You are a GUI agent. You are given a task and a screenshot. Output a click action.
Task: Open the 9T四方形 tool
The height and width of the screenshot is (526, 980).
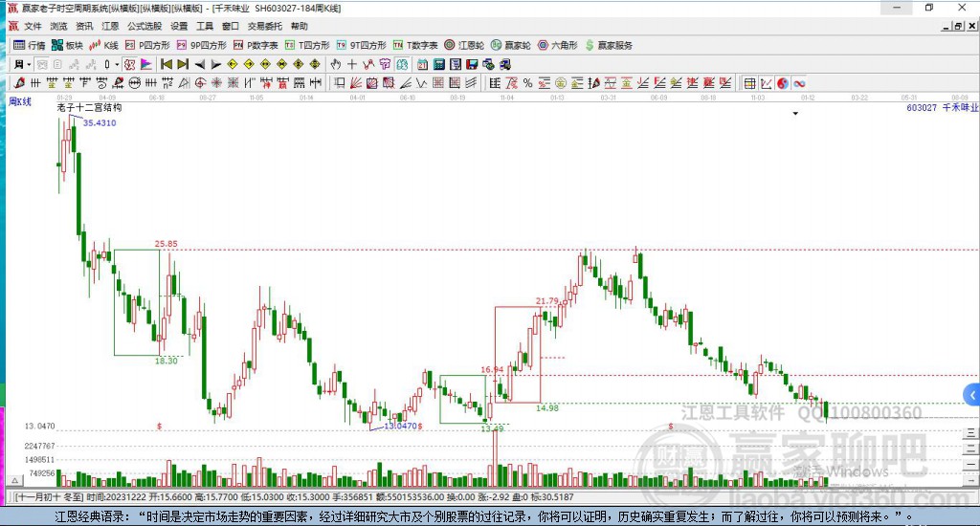[x=361, y=45]
